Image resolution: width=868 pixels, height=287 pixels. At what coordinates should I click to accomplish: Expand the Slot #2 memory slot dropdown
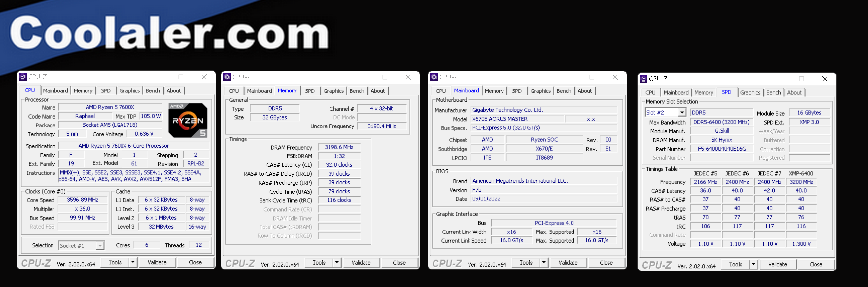(x=682, y=112)
